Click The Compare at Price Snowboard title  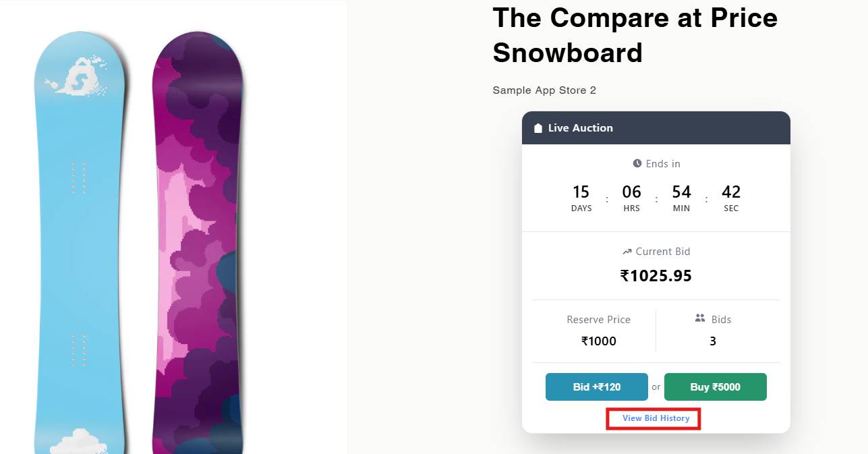point(635,35)
